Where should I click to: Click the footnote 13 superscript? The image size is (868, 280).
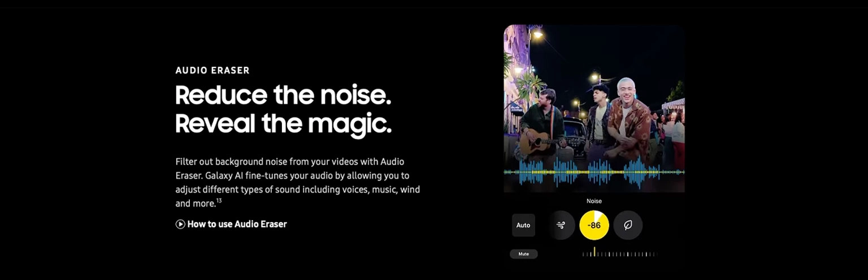click(x=219, y=200)
